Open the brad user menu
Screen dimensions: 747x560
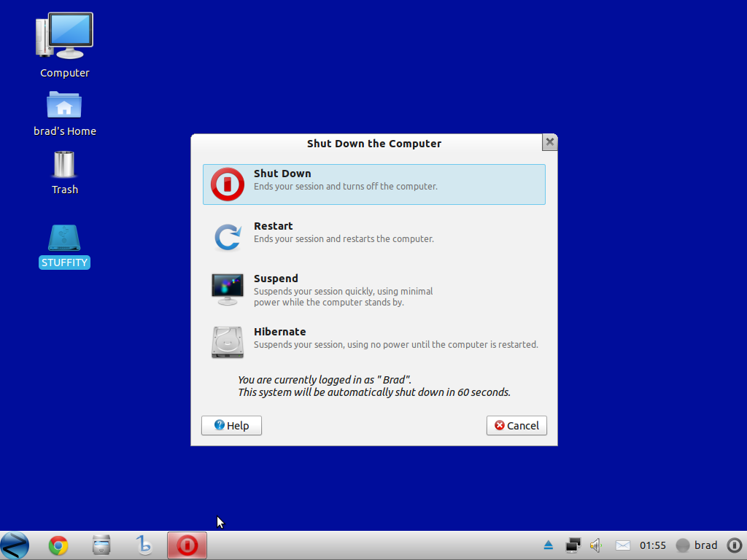click(697, 545)
